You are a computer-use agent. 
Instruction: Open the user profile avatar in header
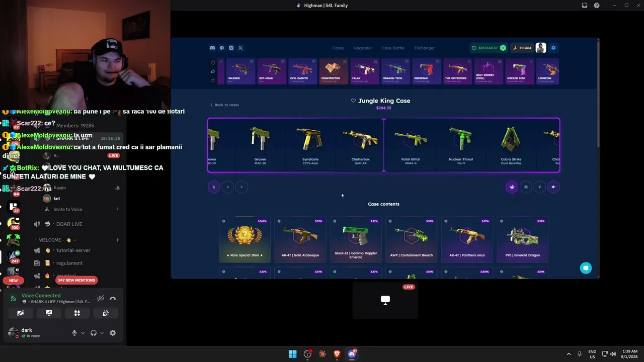pyautogui.click(x=541, y=48)
